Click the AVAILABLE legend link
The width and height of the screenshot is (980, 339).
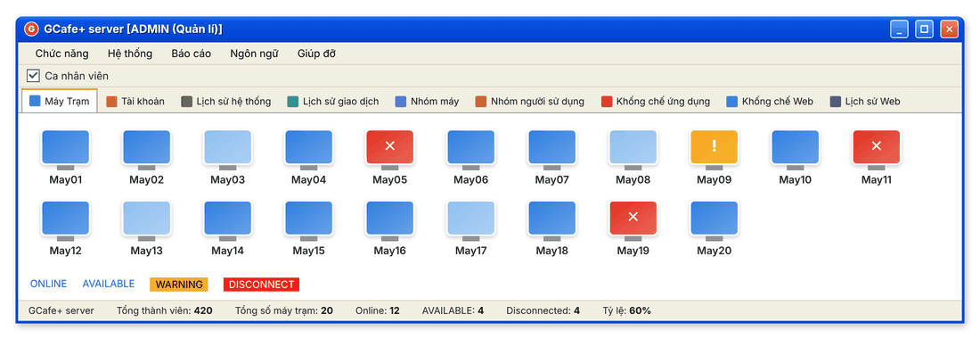[109, 284]
